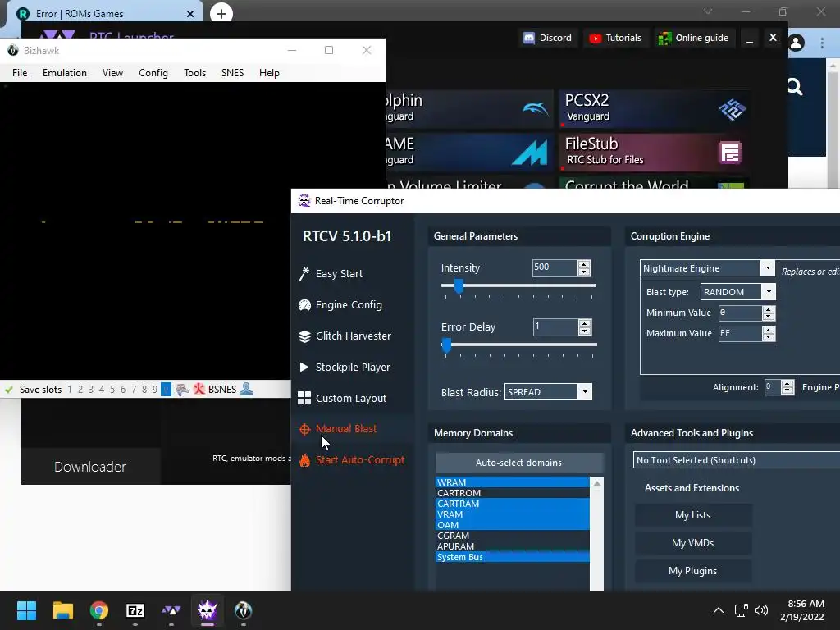Click the faucet icon in Bizhawk status bar
This screenshot has height=630, width=840.
pyautogui.click(x=182, y=390)
